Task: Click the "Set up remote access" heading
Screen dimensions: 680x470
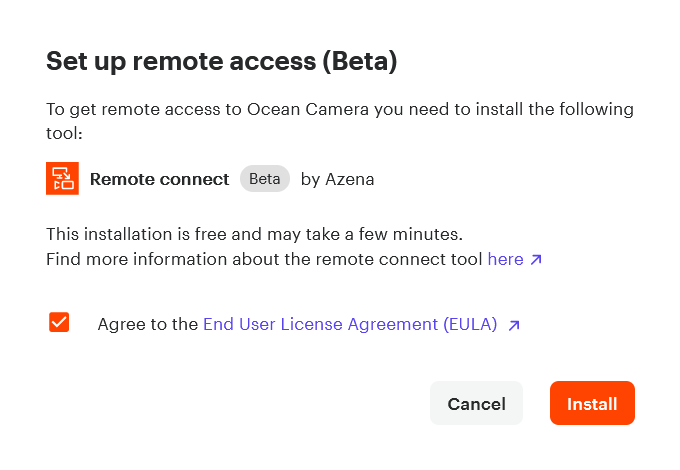Action: click(x=181, y=61)
